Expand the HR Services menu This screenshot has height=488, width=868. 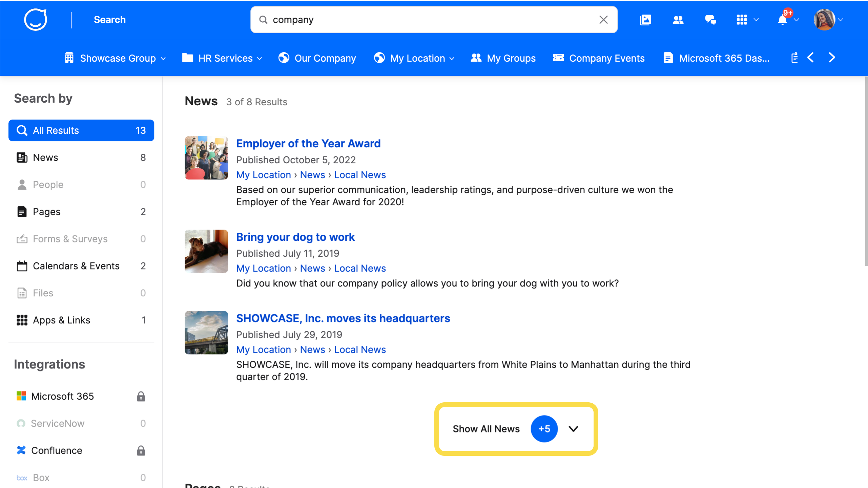[x=222, y=58]
